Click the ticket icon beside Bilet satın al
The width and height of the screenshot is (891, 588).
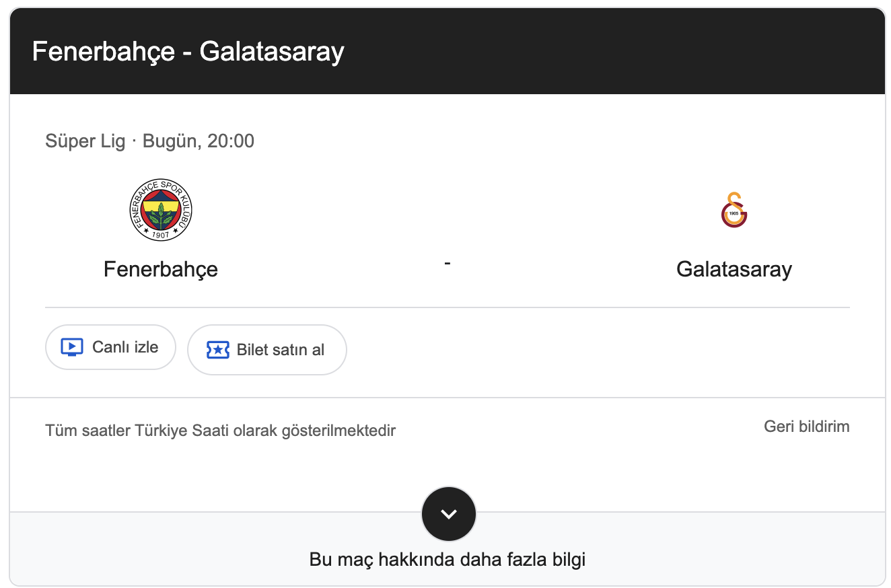pos(217,350)
